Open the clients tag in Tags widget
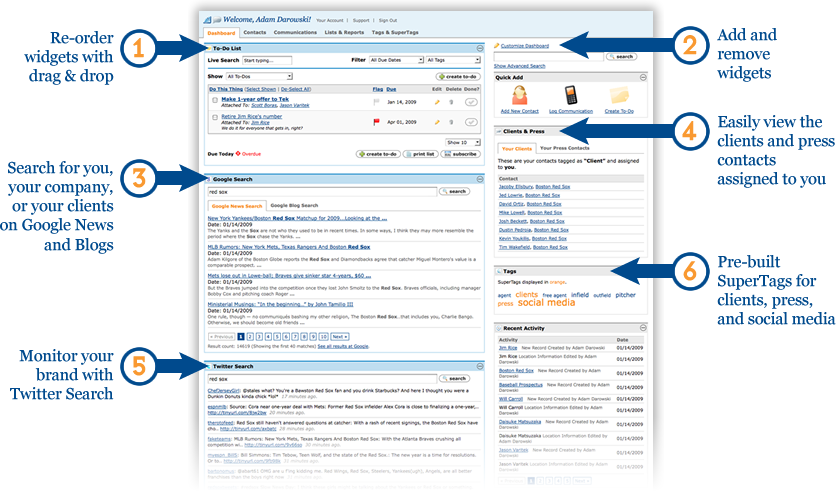Image resolution: width=836 pixels, height=491 pixels. (526, 295)
